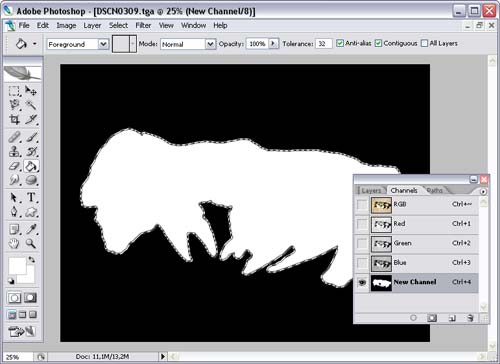500x364 pixels.
Task: Click the zoom percentage field in status bar
Action: click(17, 357)
